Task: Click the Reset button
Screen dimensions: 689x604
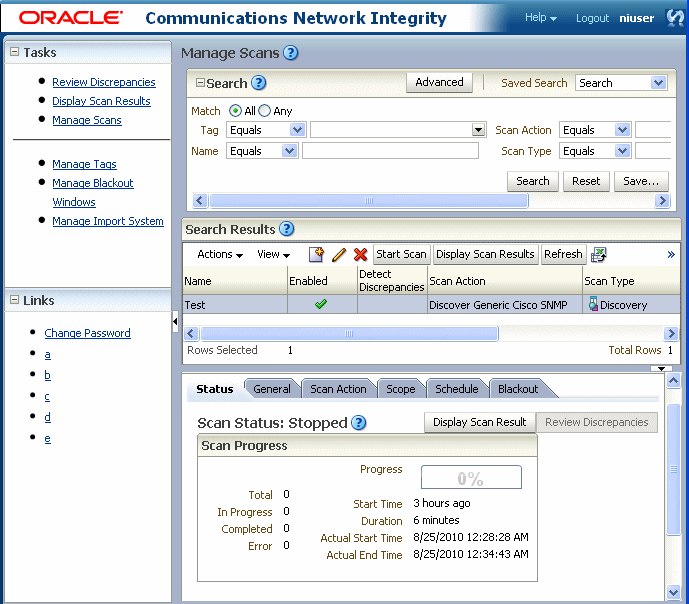Action: click(586, 181)
